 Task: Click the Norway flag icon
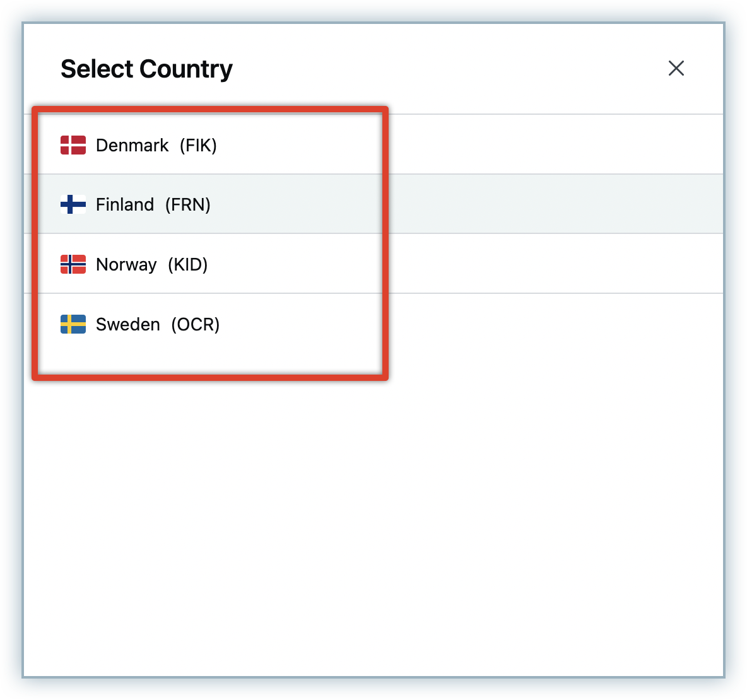73,264
